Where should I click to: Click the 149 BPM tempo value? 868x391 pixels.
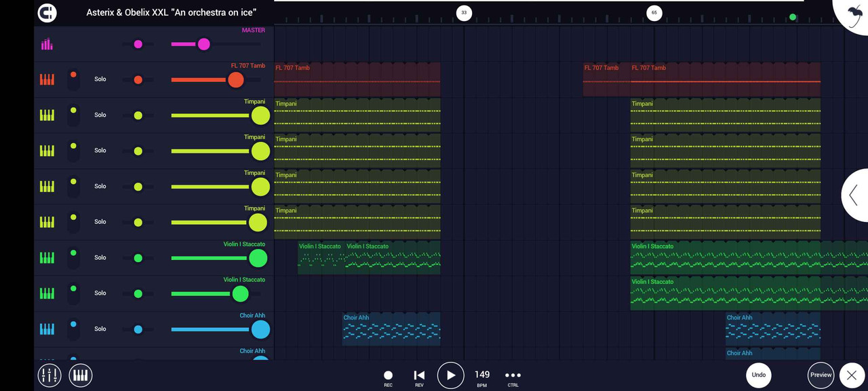(x=482, y=377)
